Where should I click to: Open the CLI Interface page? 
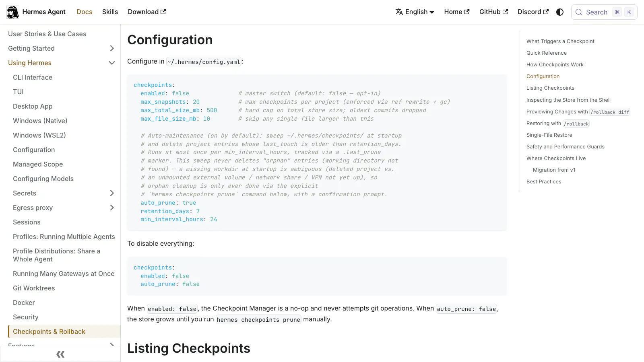[x=33, y=77]
